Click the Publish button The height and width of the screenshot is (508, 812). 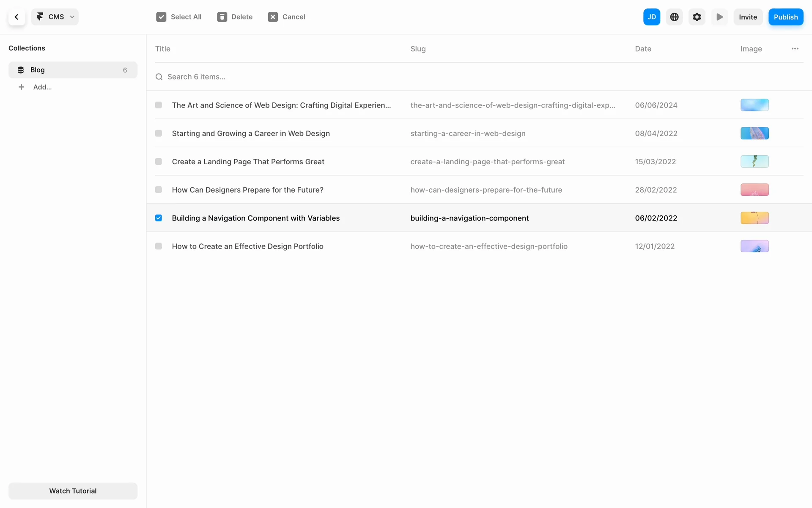pyautogui.click(x=785, y=17)
